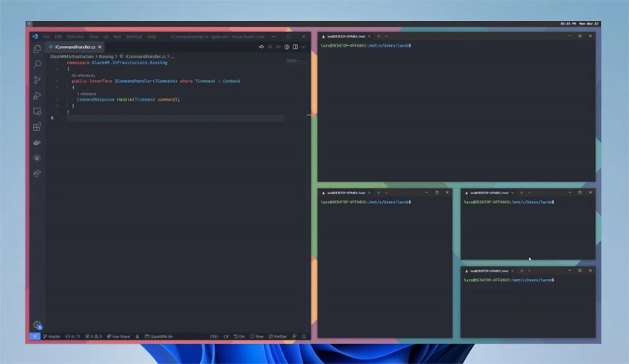629x364 pixels.
Task: Open the Manage gear in activity bar
Action: [x=38, y=325]
